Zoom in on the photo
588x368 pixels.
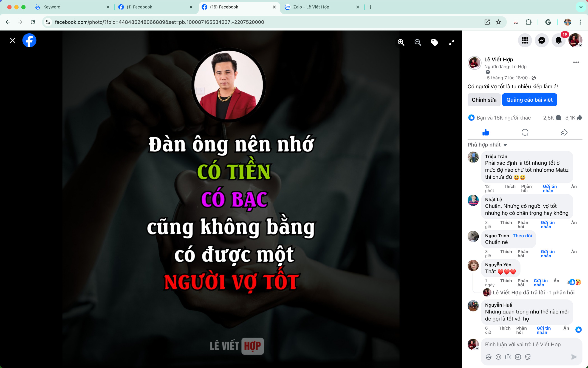(x=401, y=42)
